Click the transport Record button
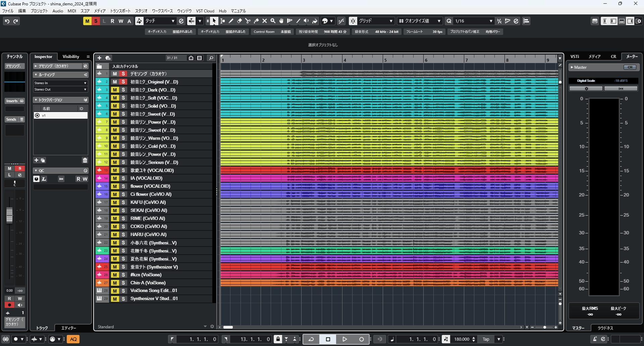 [x=361, y=339]
